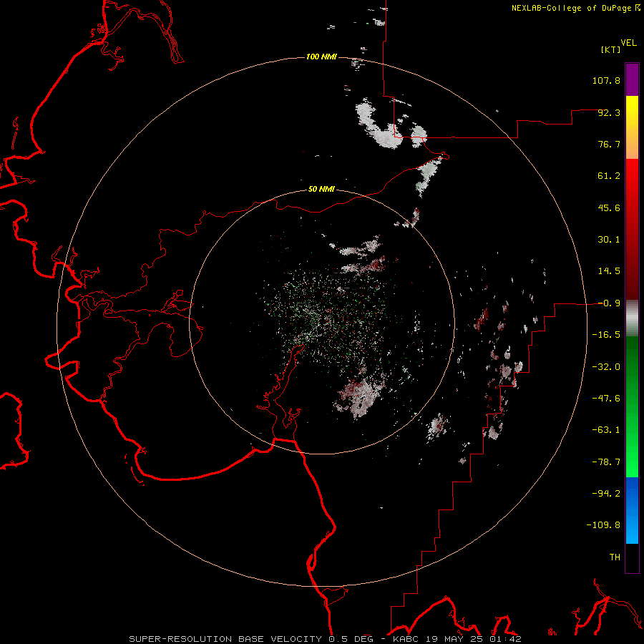
Task: Click the [KT] units label
Action: (x=610, y=49)
